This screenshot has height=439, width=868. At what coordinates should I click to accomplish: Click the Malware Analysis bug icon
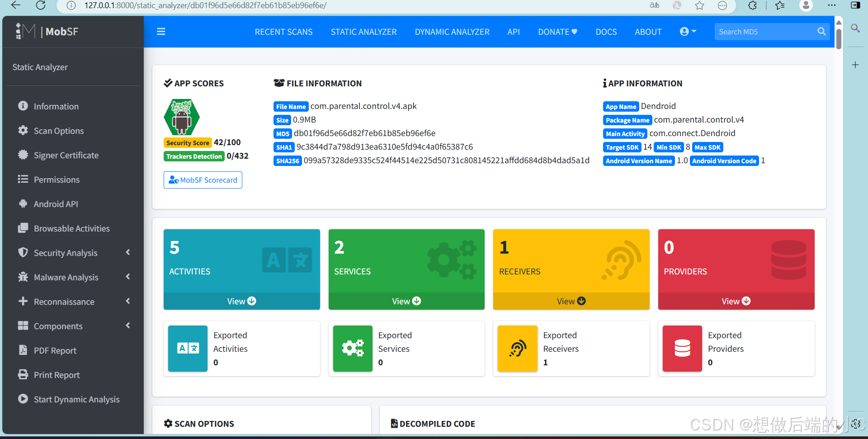pos(23,277)
